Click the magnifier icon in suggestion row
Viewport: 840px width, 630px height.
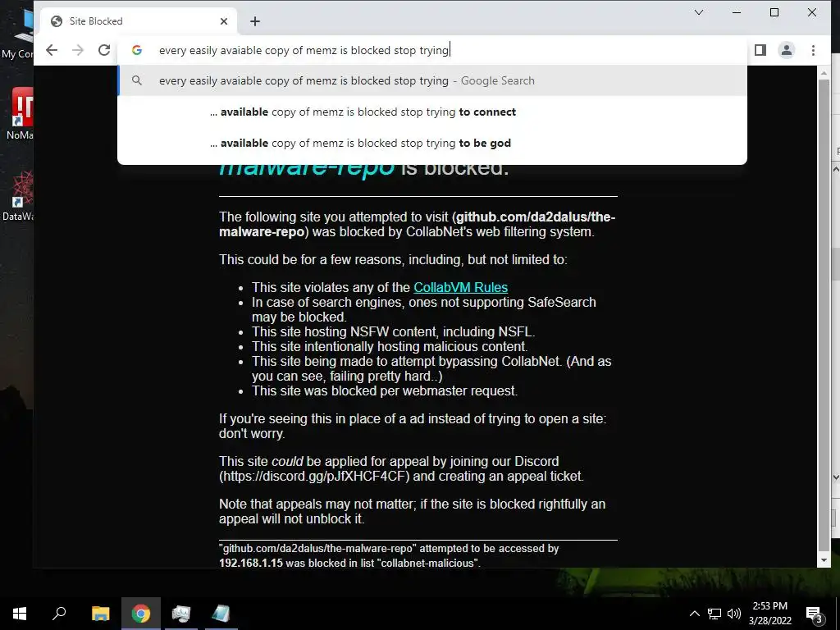pyautogui.click(x=137, y=81)
